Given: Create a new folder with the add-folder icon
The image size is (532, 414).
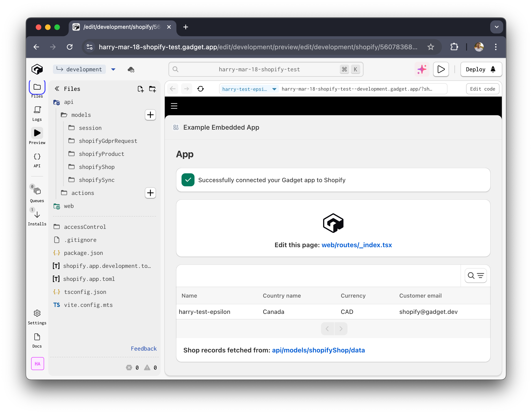Looking at the screenshot, I should (x=152, y=89).
